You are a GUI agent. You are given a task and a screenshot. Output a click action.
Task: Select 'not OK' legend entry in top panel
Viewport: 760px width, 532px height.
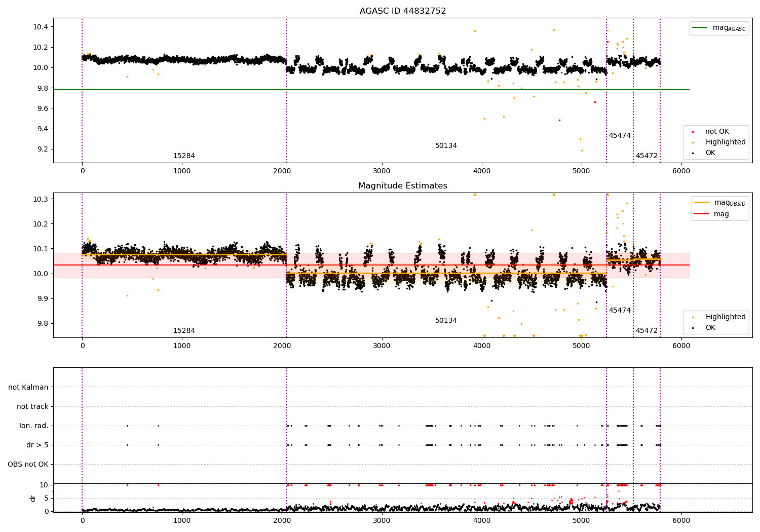717,132
